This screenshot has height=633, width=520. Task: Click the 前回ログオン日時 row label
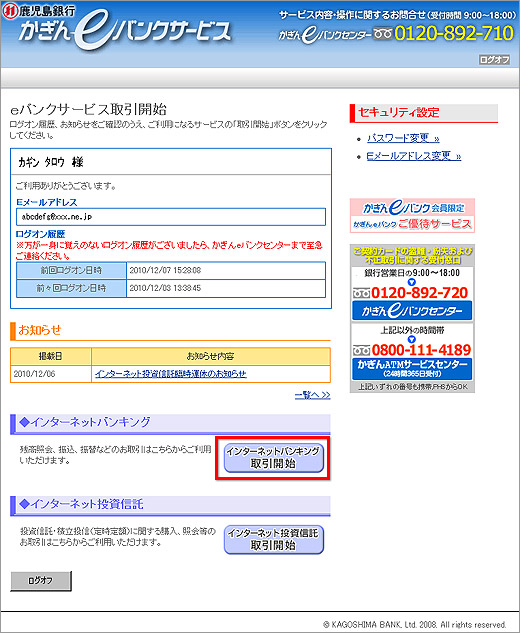[71, 270]
